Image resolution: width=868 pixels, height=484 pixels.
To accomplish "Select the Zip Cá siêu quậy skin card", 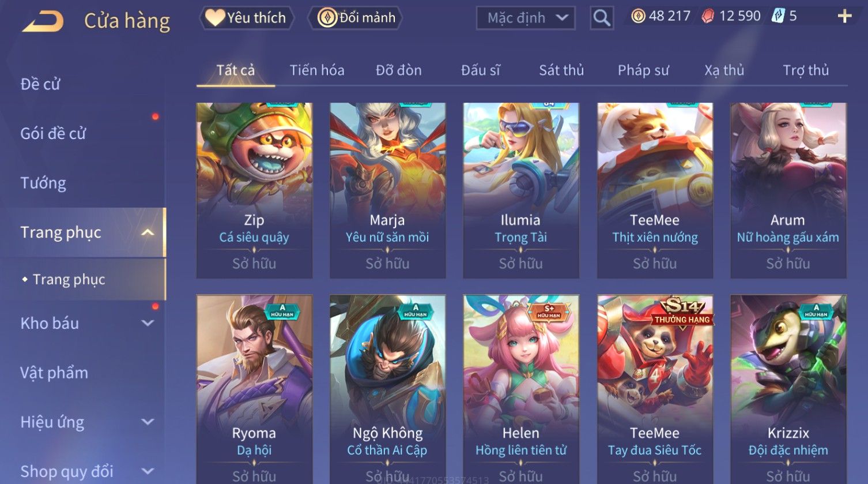I will coord(254,190).
